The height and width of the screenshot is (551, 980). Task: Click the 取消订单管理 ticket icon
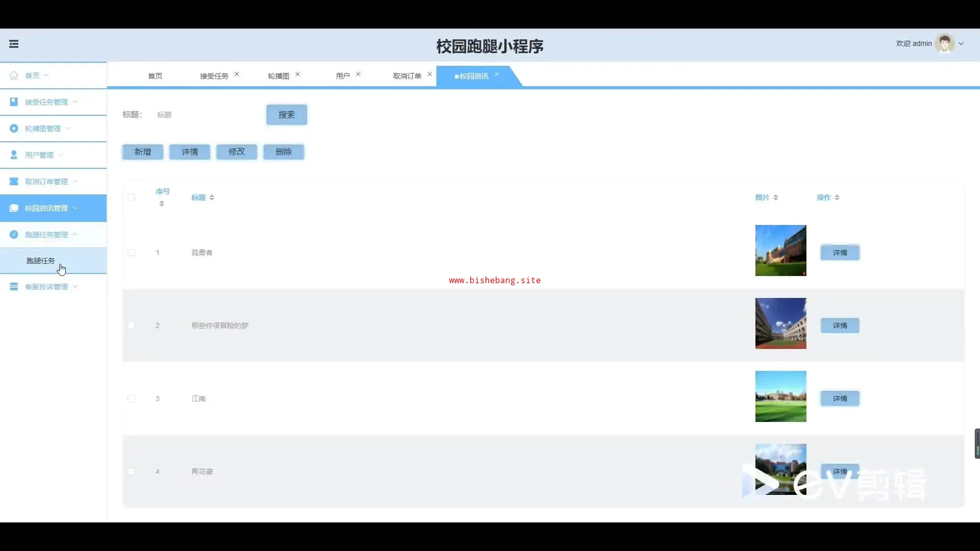click(x=14, y=182)
